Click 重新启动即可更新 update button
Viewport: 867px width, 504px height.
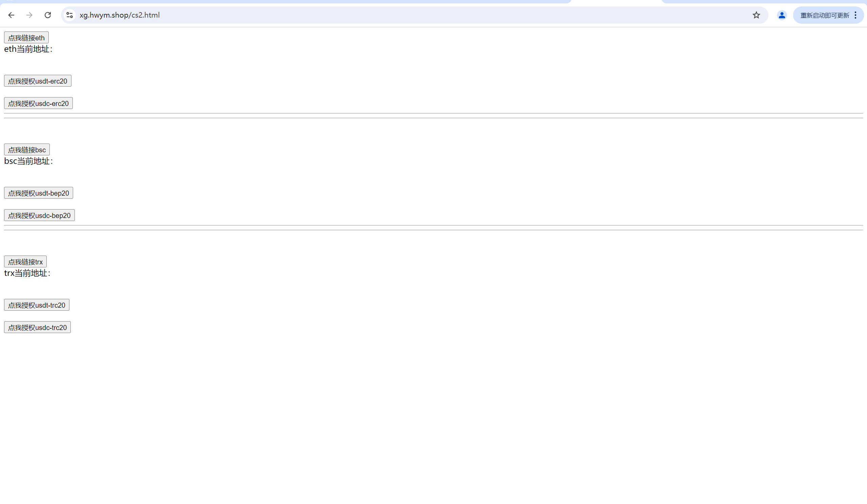pos(825,15)
